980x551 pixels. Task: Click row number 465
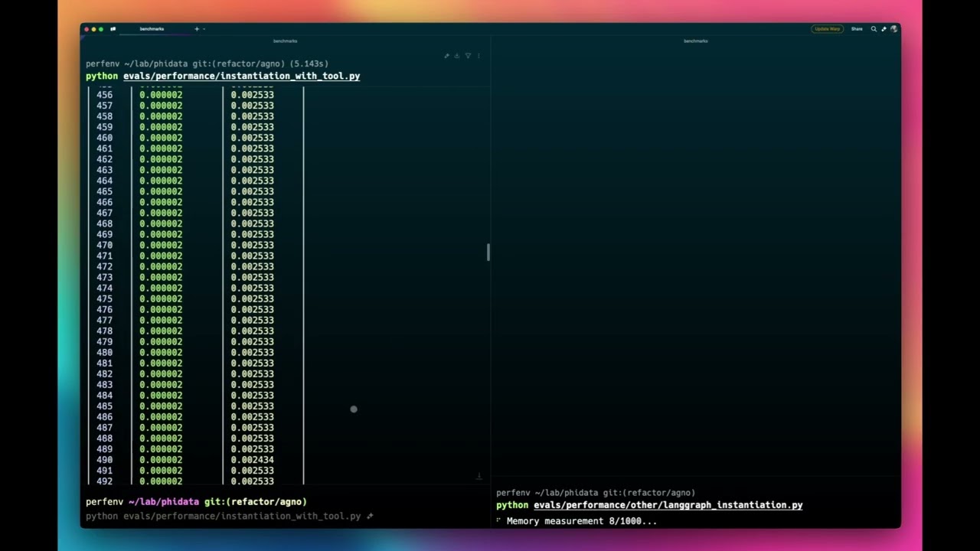click(x=104, y=191)
